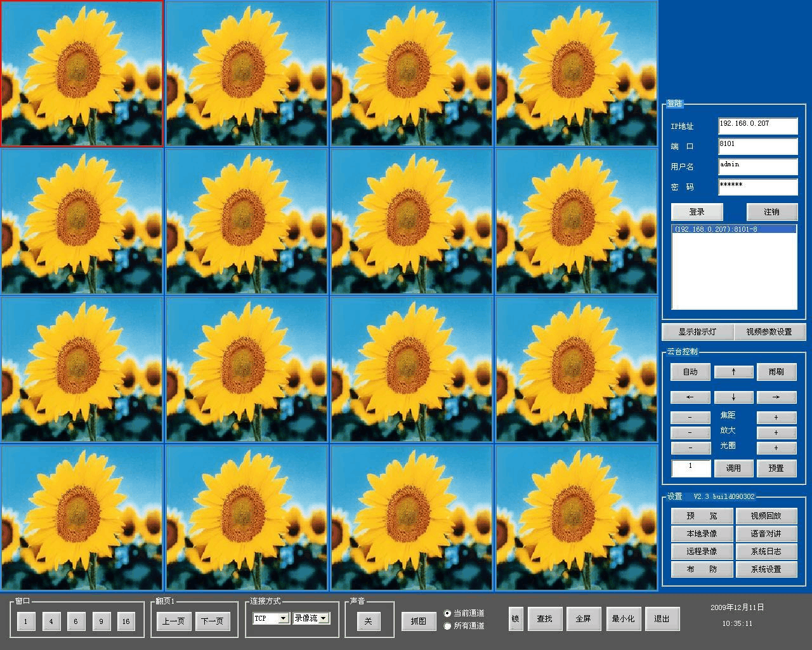The width and height of the screenshot is (812, 650).
Task: Open 视频回放 video playback
Action: pos(766,516)
